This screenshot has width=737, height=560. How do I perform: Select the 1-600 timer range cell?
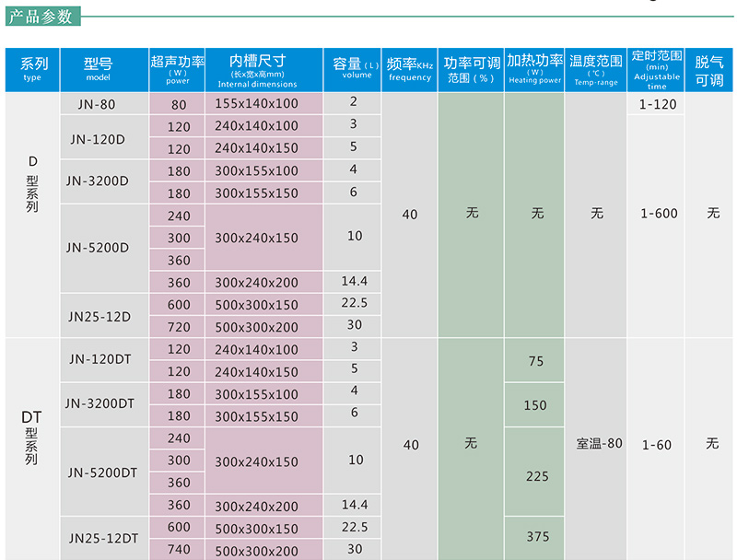click(x=659, y=213)
